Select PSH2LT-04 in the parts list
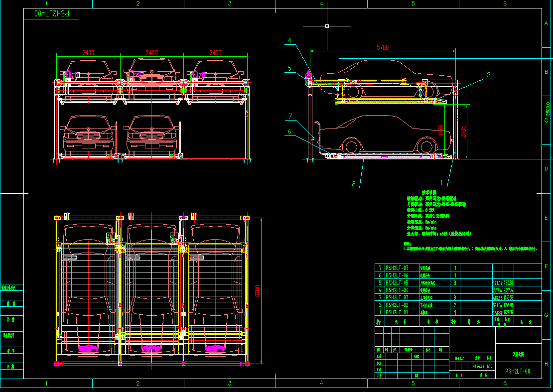The height and width of the screenshot is (392, 553). [397, 290]
